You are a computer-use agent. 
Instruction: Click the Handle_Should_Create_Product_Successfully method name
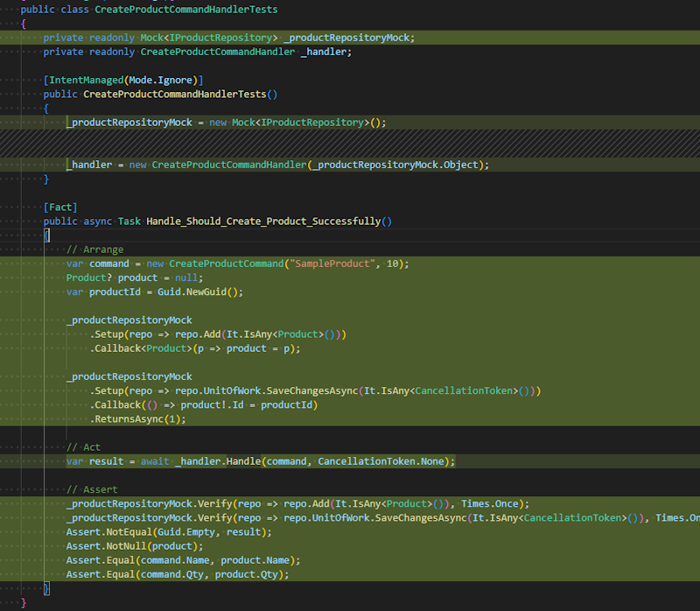pyautogui.click(x=269, y=221)
